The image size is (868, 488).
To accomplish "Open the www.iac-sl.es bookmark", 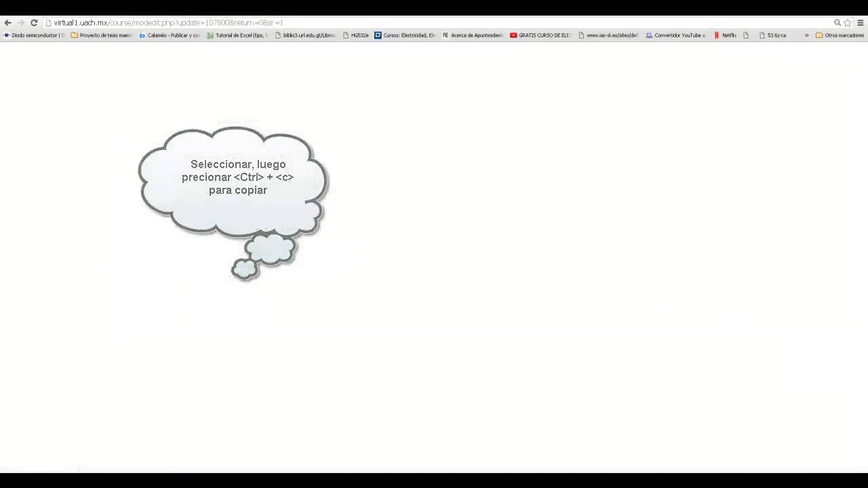I will tap(608, 35).
